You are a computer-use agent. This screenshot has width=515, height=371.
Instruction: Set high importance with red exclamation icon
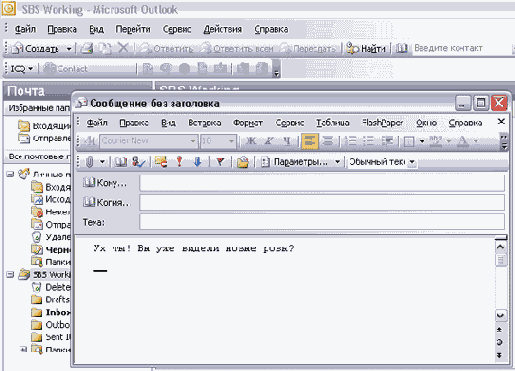pos(179,162)
